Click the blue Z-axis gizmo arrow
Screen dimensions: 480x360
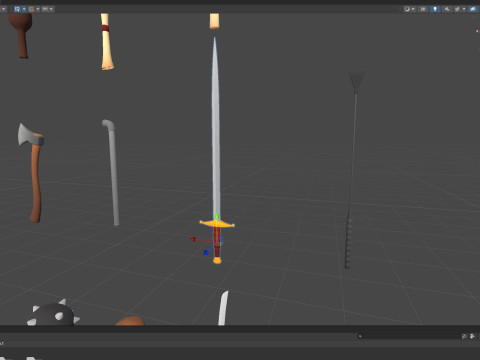click(x=206, y=252)
